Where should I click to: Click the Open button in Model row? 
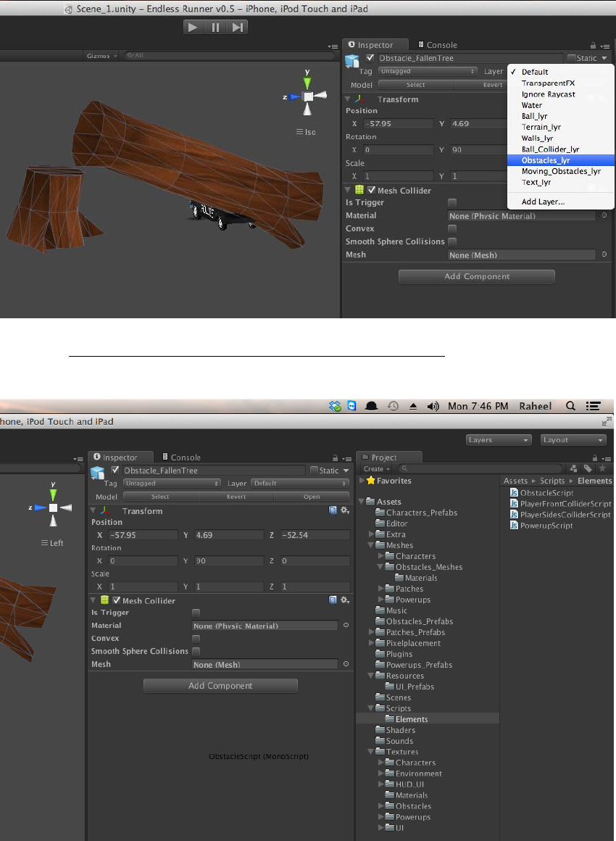click(312, 497)
